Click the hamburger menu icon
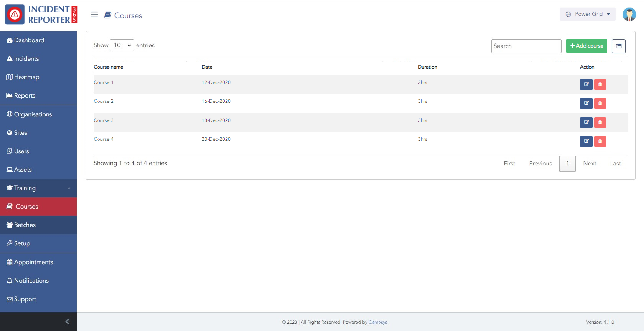This screenshot has width=644, height=331. (94, 14)
